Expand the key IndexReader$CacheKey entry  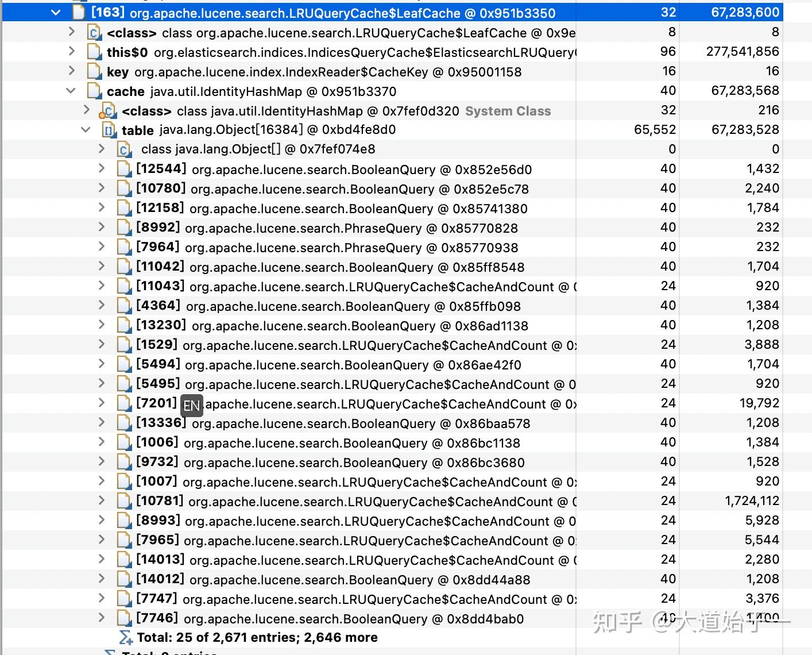coord(72,71)
